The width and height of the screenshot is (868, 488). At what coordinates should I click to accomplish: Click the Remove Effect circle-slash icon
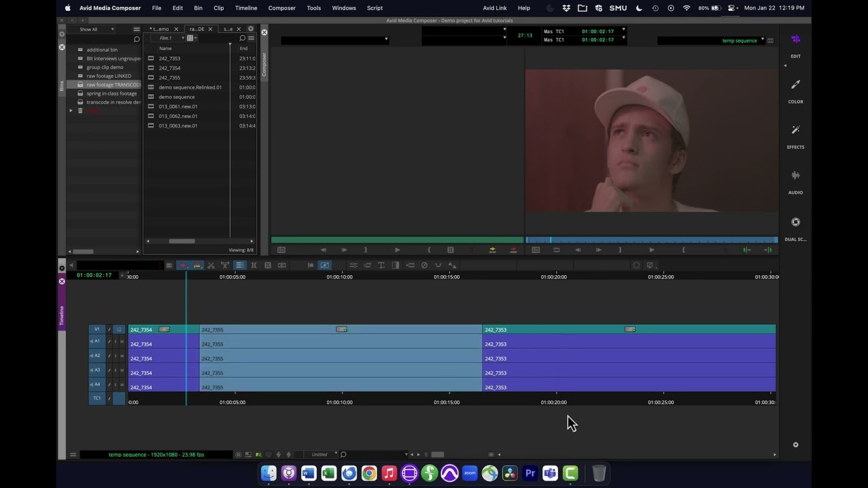[x=424, y=265]
